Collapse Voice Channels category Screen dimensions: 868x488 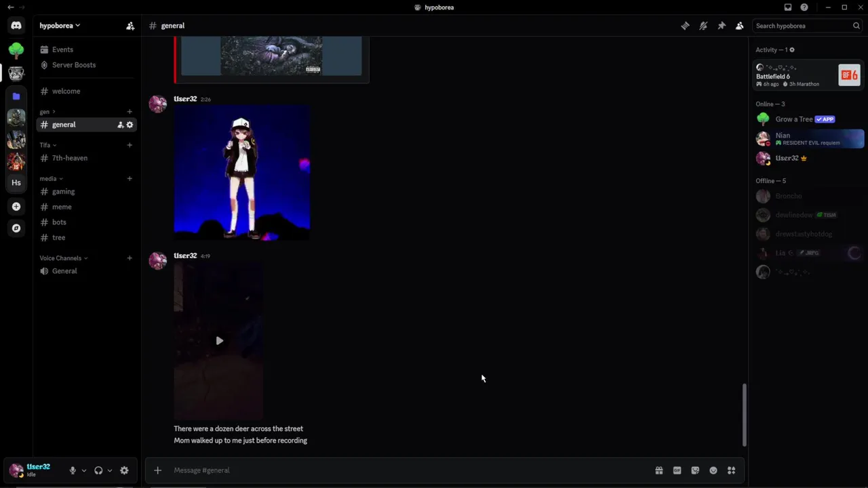(x=64, y=258)
